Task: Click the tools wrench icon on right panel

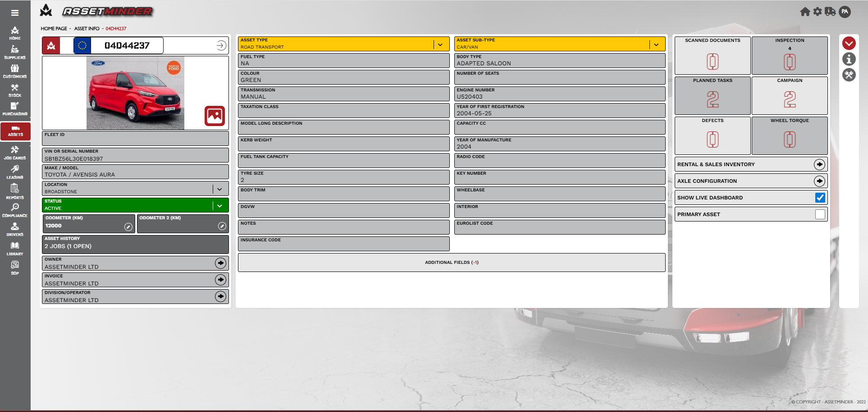Action: click(x=849, y=75)
